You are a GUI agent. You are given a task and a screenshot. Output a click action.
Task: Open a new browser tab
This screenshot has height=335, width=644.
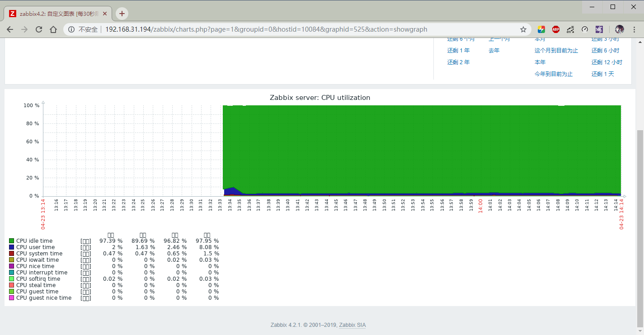[x=122, y=14]
